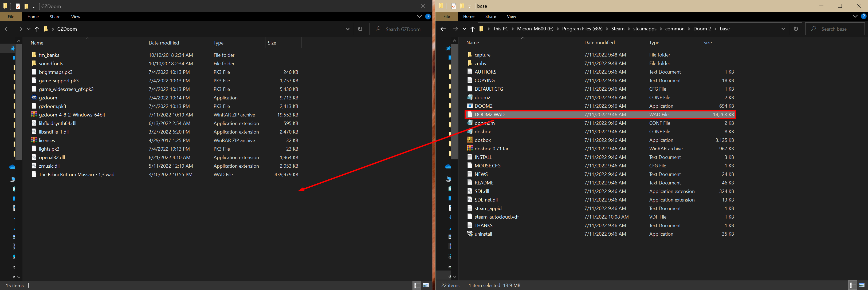Select the uninstall application icon
Viewport: 868px width, 290px height.
(x=470, y=234)
